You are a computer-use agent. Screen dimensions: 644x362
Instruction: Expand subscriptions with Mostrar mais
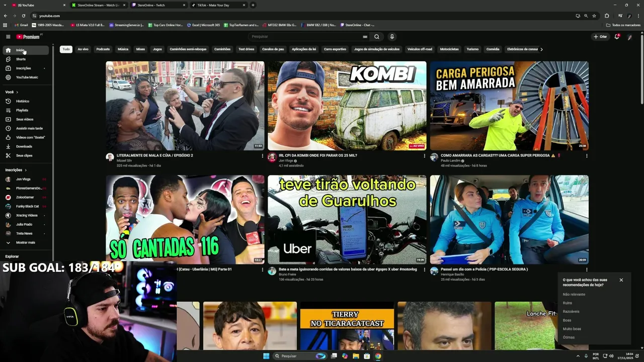pos(25,243)
